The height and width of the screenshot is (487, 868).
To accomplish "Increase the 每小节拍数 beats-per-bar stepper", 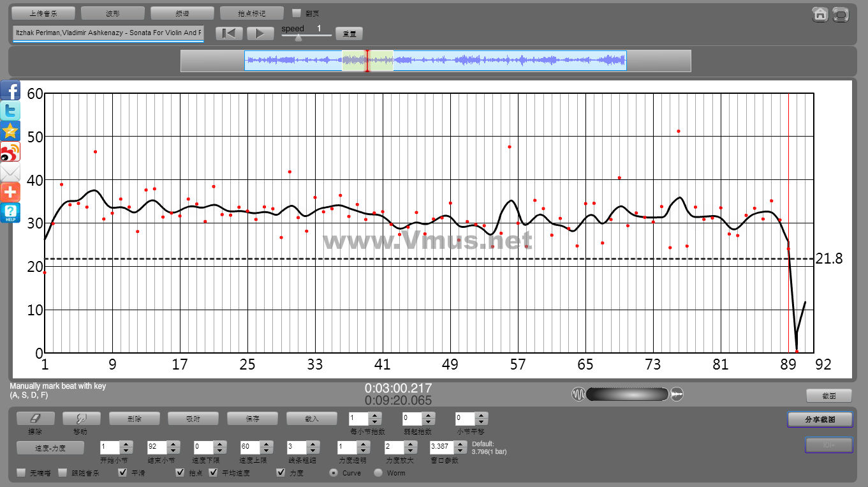I will click(375, 416).
